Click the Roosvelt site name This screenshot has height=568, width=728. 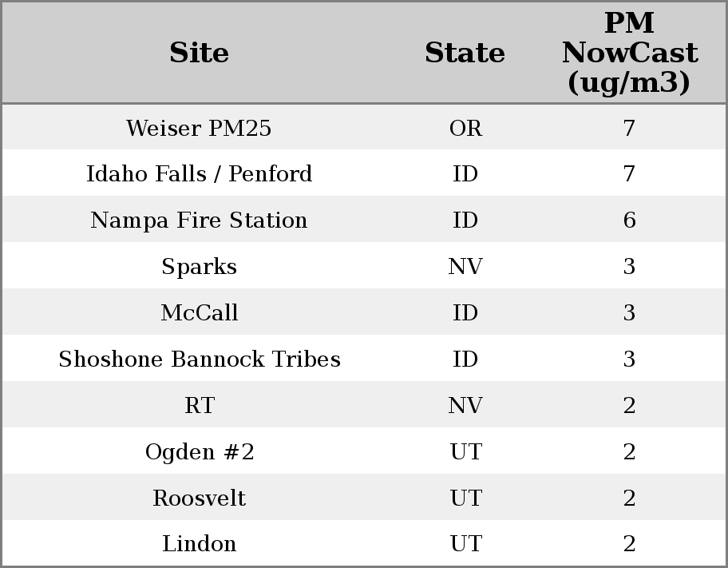[199, 498]
